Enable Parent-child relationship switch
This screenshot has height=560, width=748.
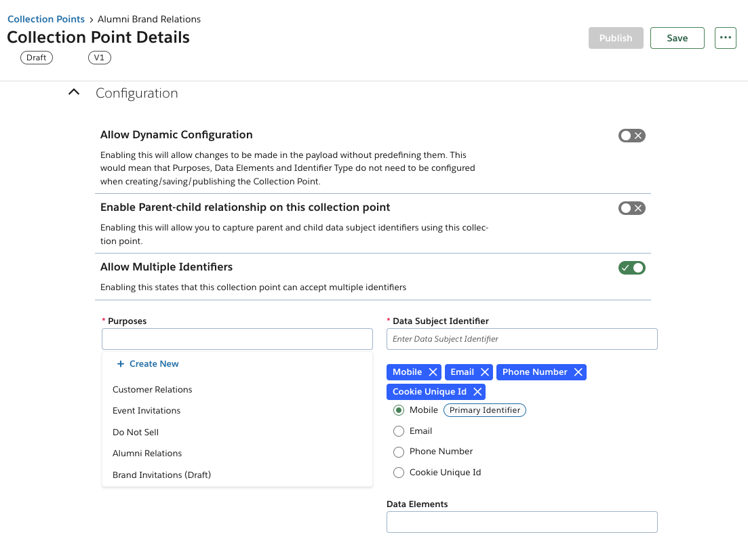coord(631,208)
